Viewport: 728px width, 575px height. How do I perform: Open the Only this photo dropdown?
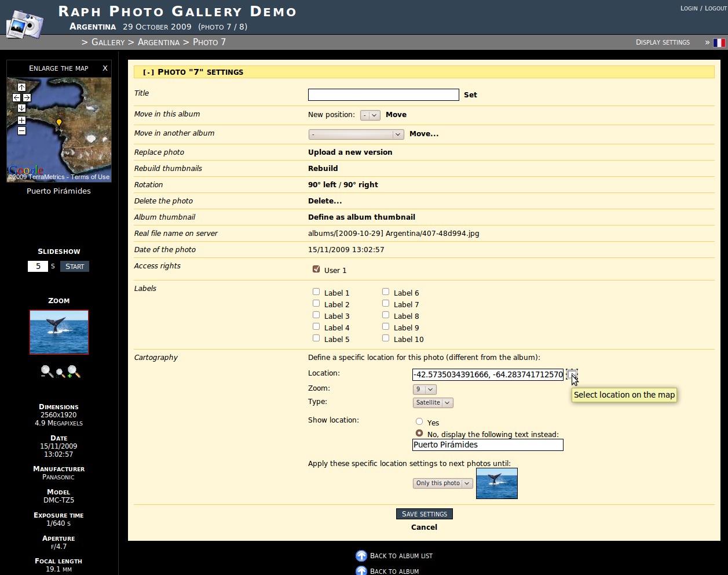coord(443,483)
